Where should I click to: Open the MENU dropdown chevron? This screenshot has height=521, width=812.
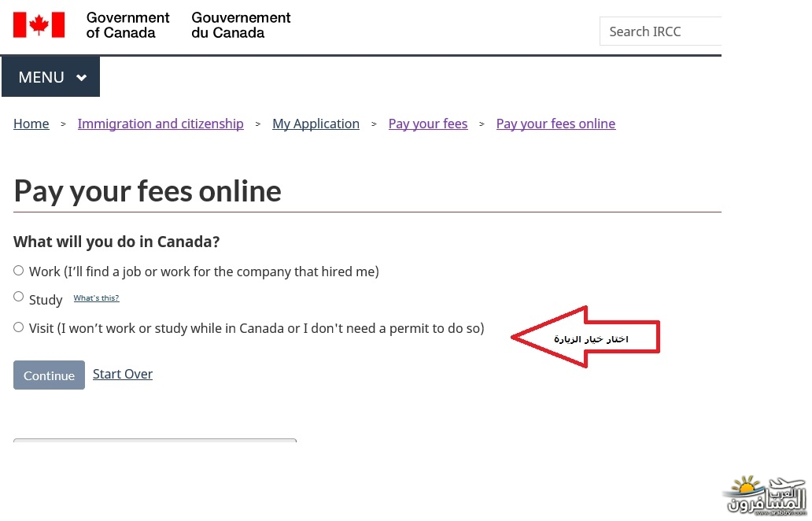pyautogui.click(x=81, y=78)
